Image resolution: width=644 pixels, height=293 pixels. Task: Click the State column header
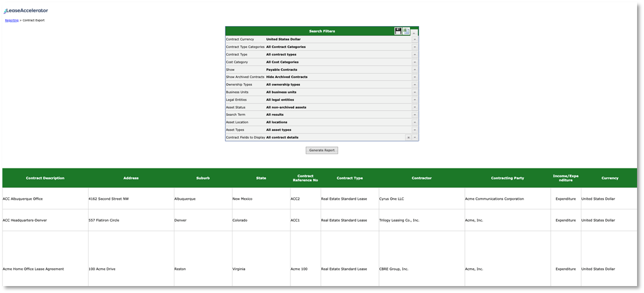261,178
